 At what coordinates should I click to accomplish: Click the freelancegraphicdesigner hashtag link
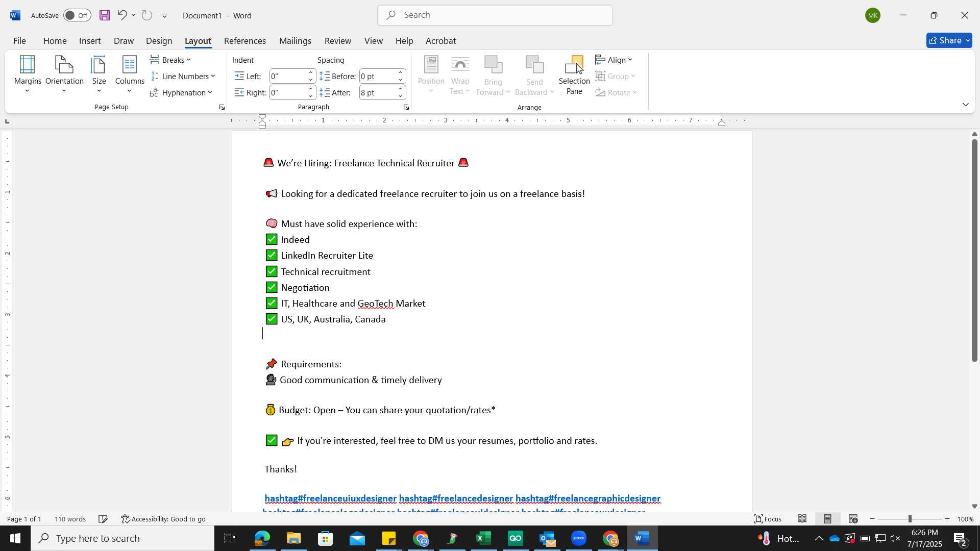pyautogui.click(x=588, y=498)
